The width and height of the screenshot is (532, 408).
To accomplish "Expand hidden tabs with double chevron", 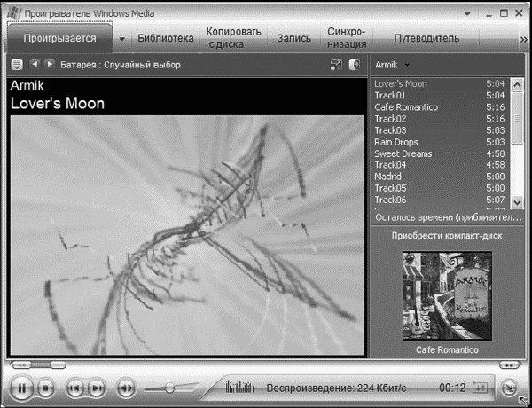I will 522,39.
